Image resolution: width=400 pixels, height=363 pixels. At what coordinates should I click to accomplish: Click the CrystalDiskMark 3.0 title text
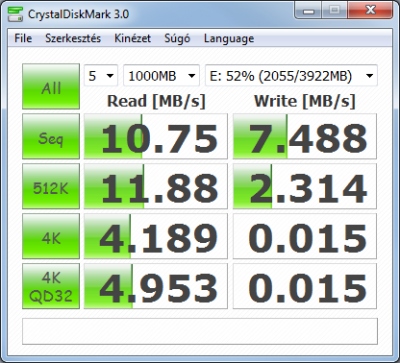78,14
